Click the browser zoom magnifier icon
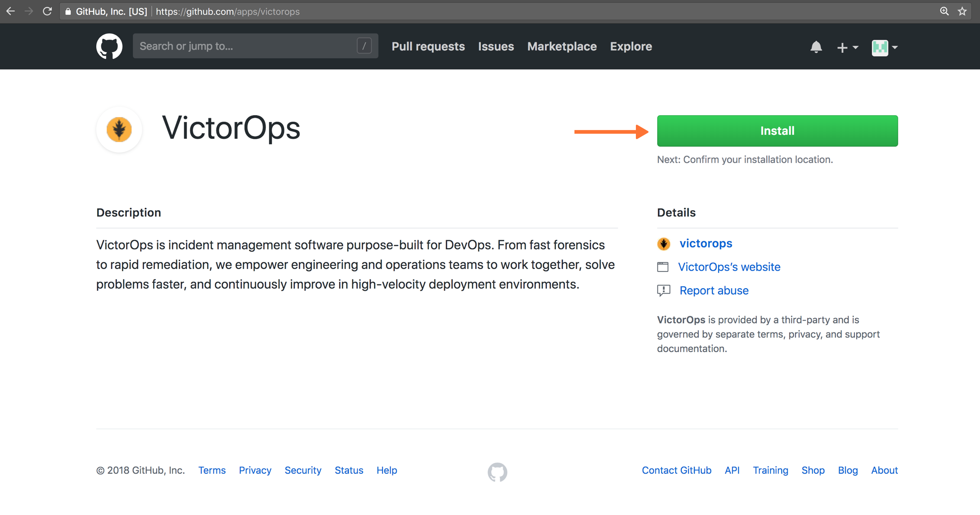Screen dimensions: 980x515 click(944, 11)
